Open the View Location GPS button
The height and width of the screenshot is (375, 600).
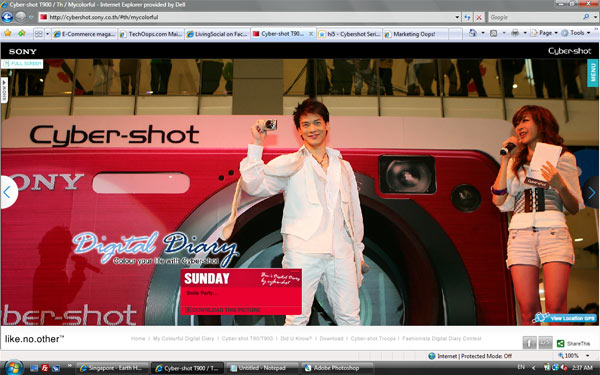[x=565, y=318]
